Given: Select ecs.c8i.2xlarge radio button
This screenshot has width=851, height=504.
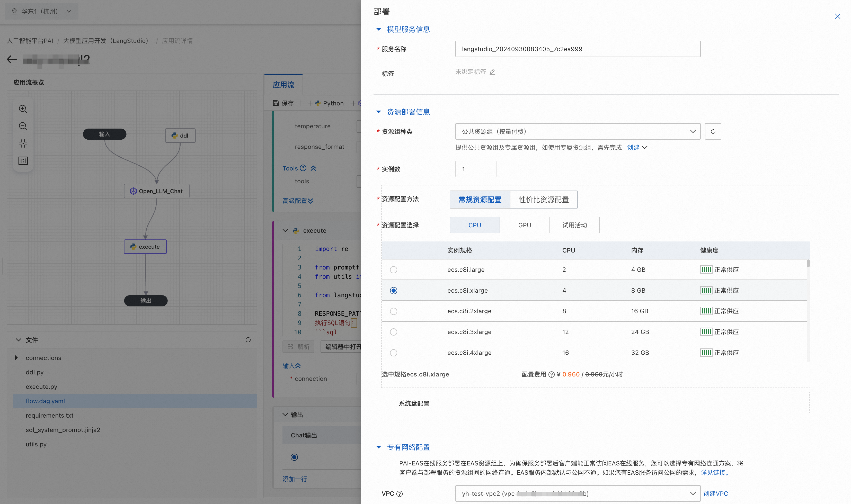Looking at the screenshot, I should coord(393,311).
